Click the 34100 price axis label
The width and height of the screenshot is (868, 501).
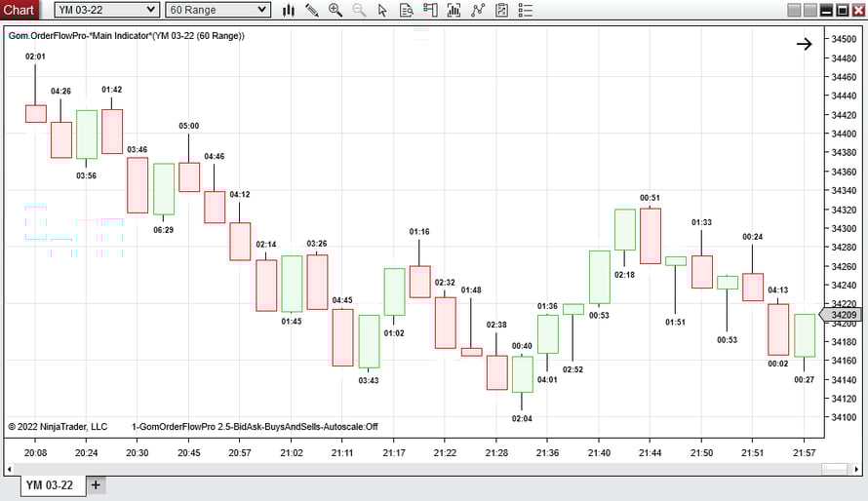coord(844,417)
